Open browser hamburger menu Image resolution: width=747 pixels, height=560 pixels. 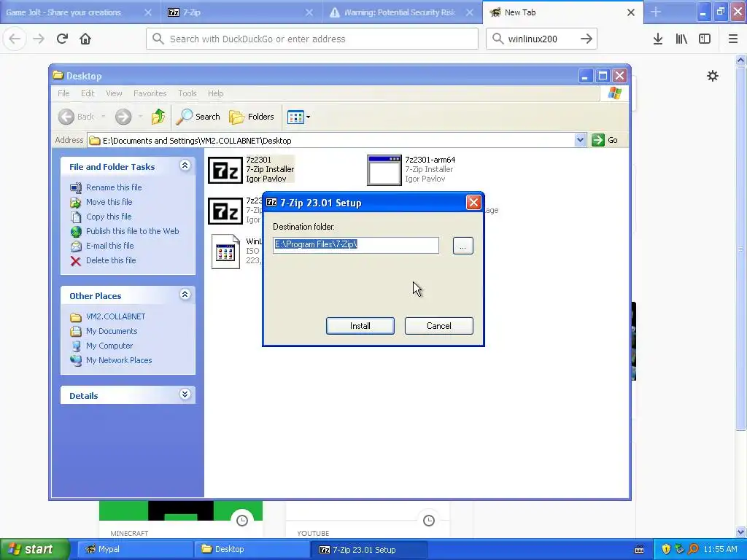[x=733, y=39]
